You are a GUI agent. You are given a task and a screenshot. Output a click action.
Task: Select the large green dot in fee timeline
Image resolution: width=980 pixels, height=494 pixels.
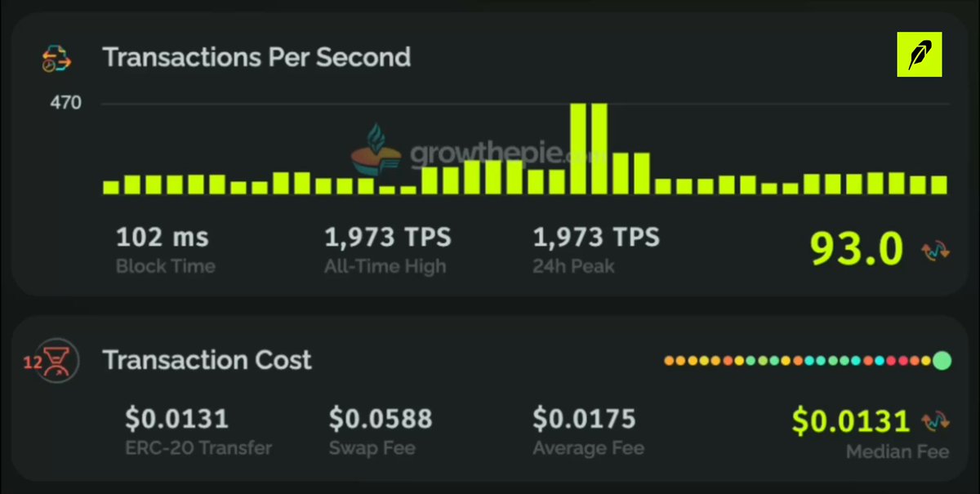pos(942,360)
